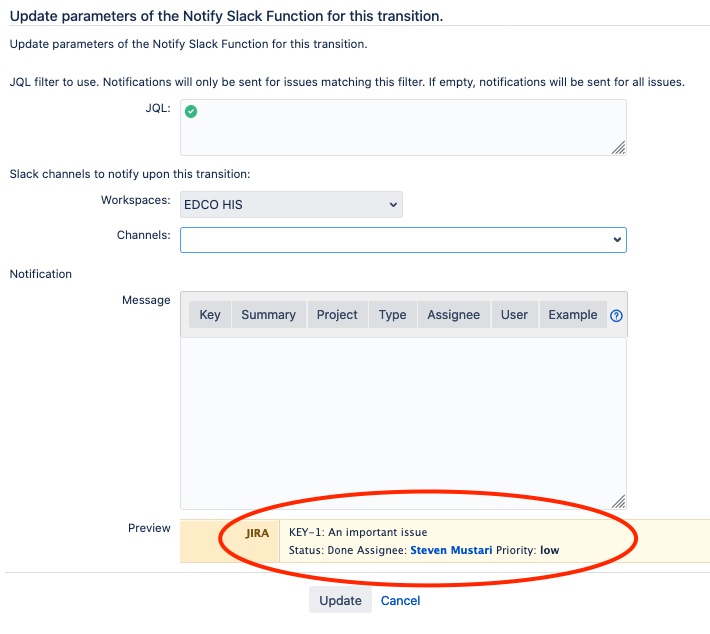710x634 pixels.
Task: Focus the JQL filter text area
Action: (403, 128)
